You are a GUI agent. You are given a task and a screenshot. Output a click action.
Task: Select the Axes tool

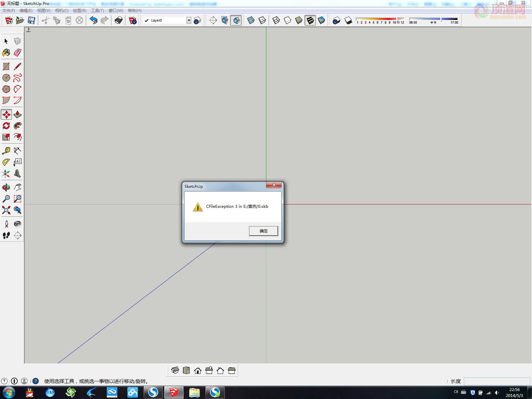click(6, 174)
